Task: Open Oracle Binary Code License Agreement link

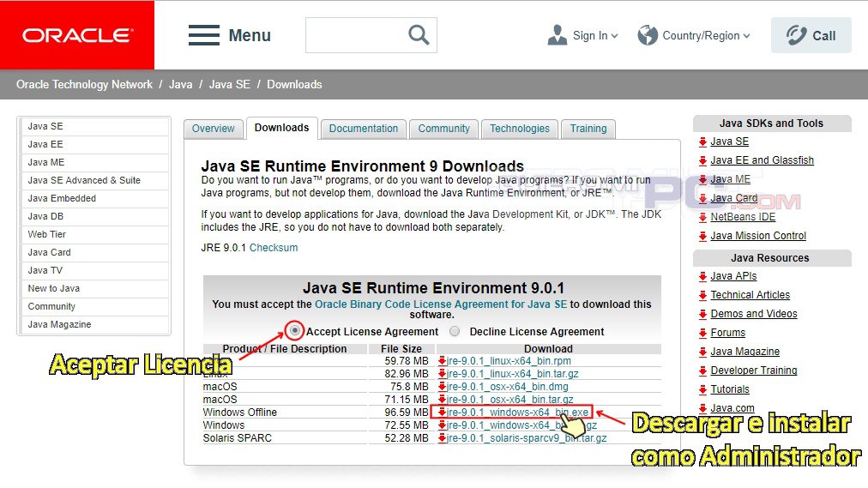Action: coord(441,304)
